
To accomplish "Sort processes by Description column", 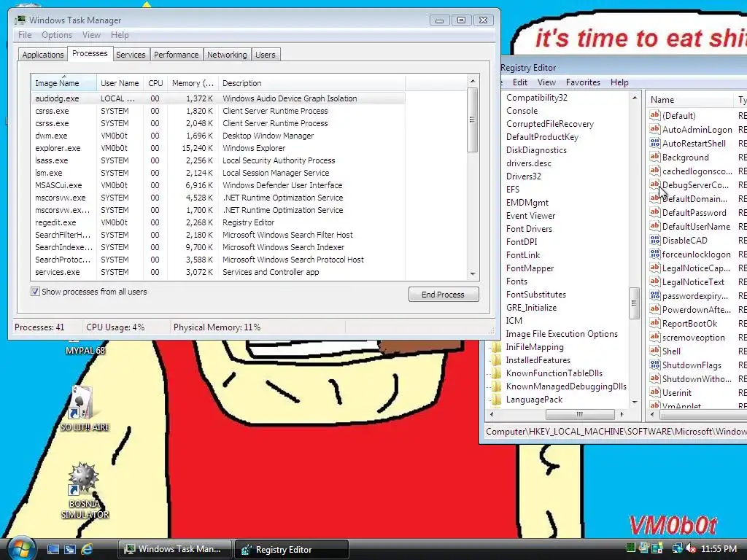I will tap(311, 83).
